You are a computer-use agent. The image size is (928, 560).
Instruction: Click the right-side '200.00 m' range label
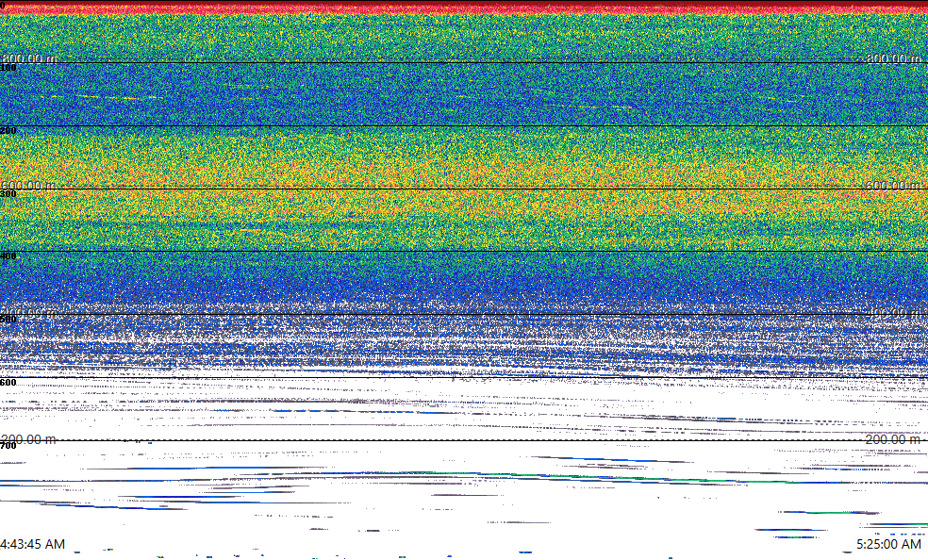(893, 439)
